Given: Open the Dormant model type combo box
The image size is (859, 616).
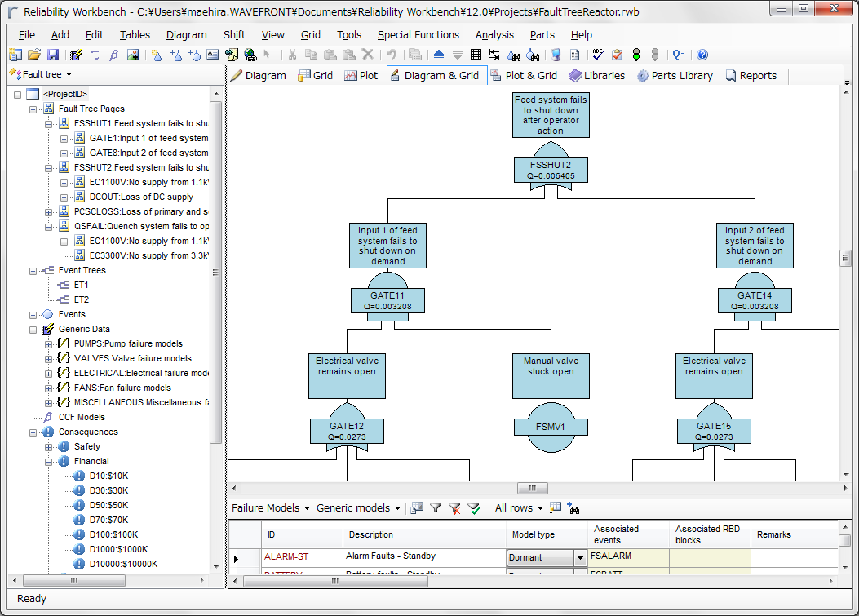Looking at the screenshot, I should [x=580, y=558].
